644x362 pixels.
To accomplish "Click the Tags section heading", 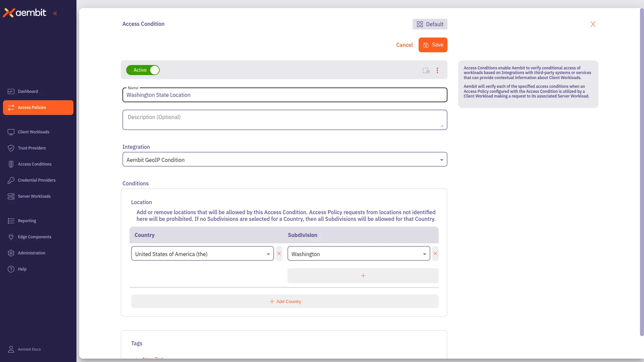I will (137, 343).
